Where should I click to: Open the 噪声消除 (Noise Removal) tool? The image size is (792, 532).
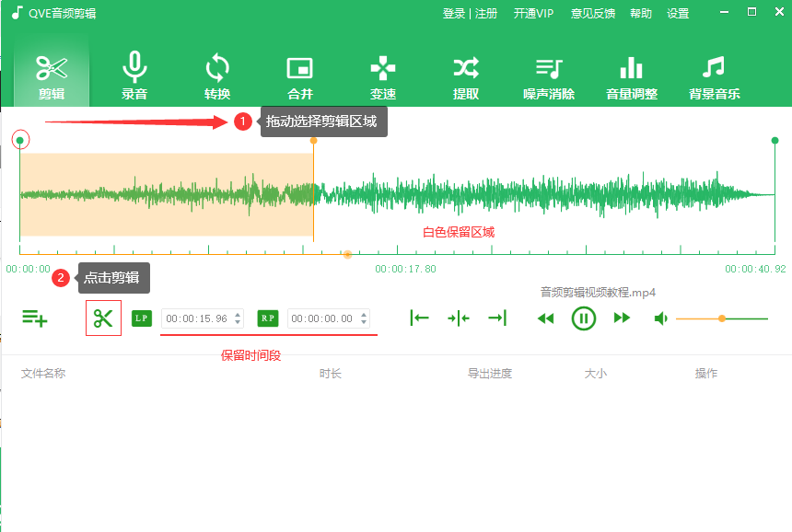click(547, 74)
